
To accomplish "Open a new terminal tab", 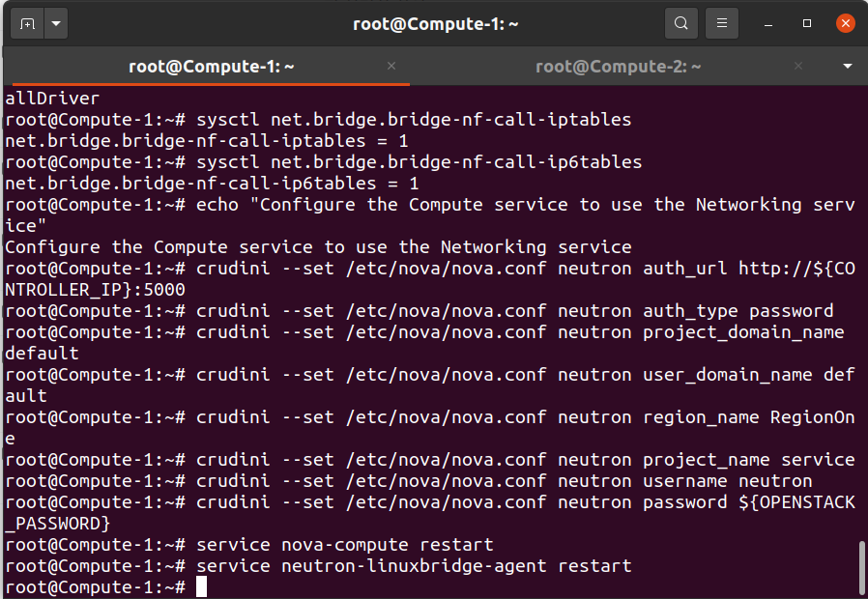I will [x=27, y=24].
